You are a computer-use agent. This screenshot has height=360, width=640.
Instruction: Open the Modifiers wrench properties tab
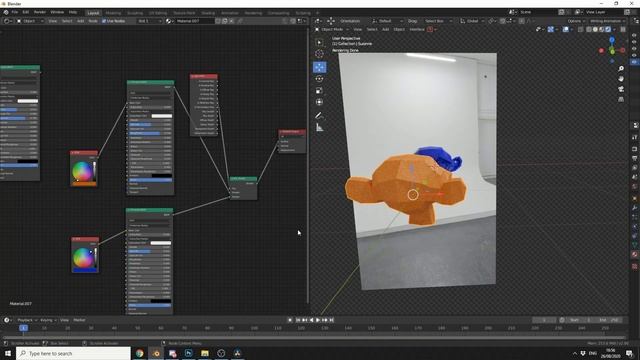click(x=635, y=208)
